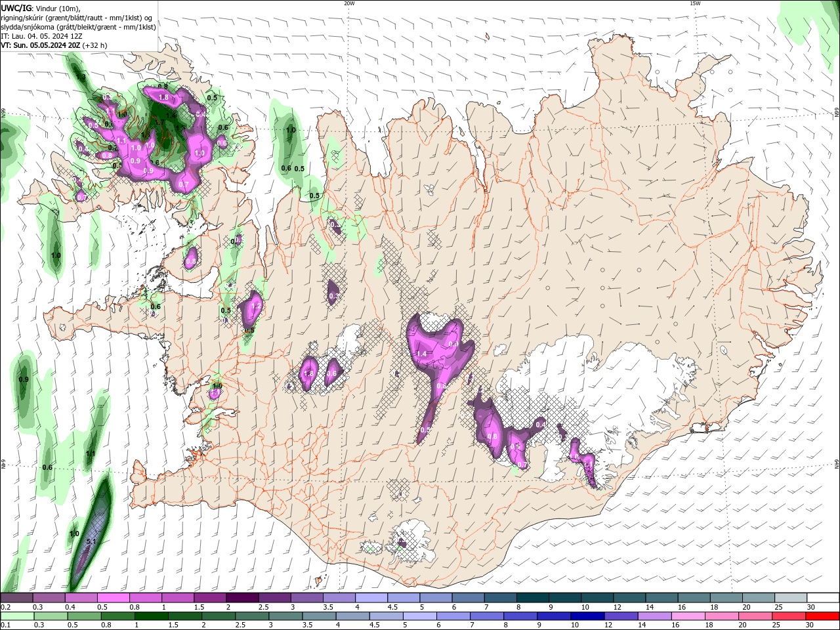Click the 'slydda/snjókoma' description line
Image resolution: width=840 pixels, height=630 pixels.
point(78,27)
